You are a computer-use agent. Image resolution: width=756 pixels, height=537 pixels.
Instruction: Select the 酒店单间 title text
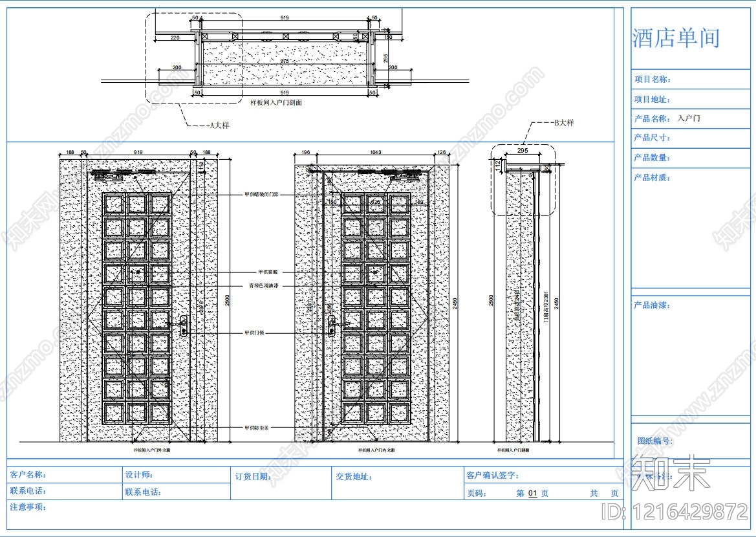click(x=676, y=38)
